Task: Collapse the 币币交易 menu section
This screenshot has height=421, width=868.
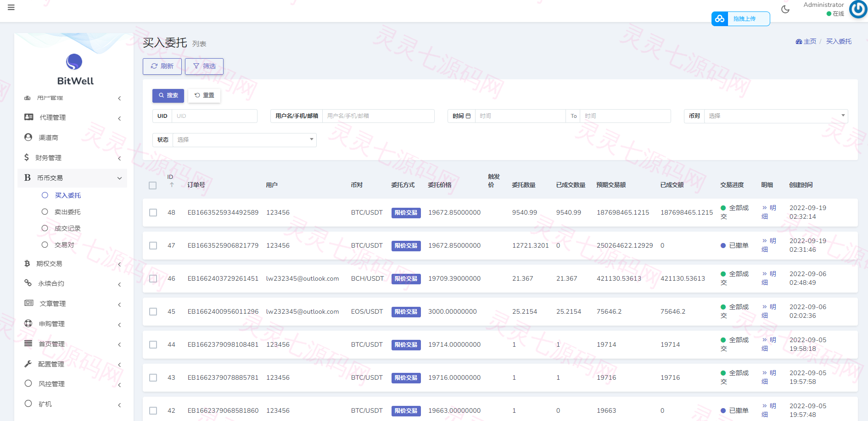Action: (73, 178)
